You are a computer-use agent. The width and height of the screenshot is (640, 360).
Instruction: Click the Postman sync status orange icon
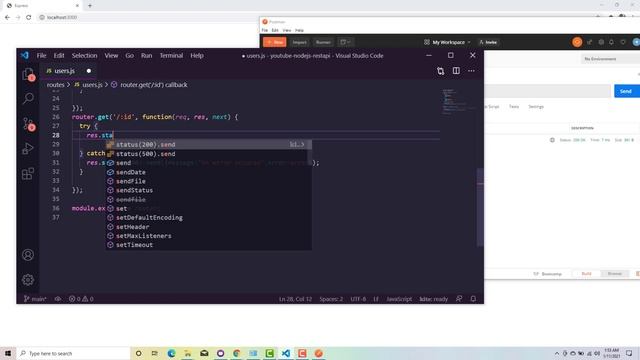click(577, 42)
